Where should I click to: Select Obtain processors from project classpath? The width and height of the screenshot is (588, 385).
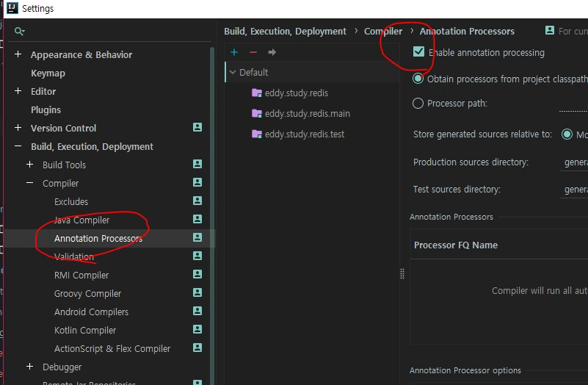[418, 79]
